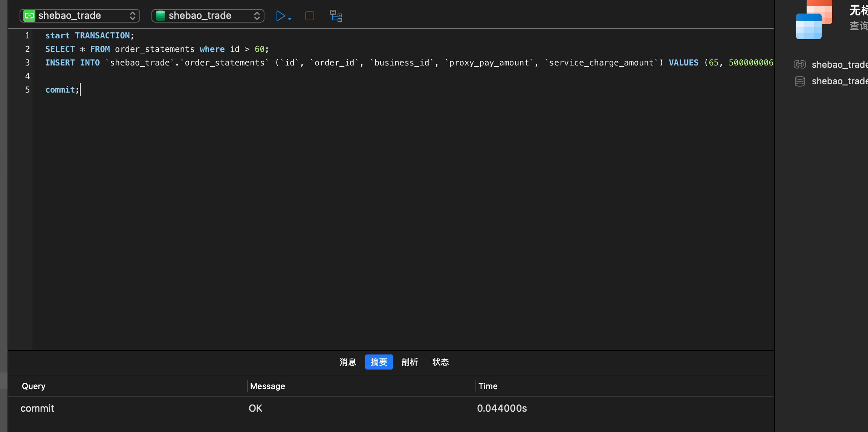This screenshot has width=868, height=432.
Task: Open the shebao_trade database dropdown
Action: (x=208, y=15)
